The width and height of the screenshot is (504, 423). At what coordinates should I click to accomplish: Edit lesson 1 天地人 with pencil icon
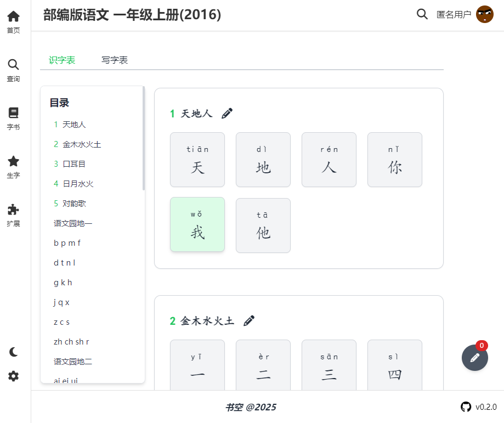tap(227, 113)
